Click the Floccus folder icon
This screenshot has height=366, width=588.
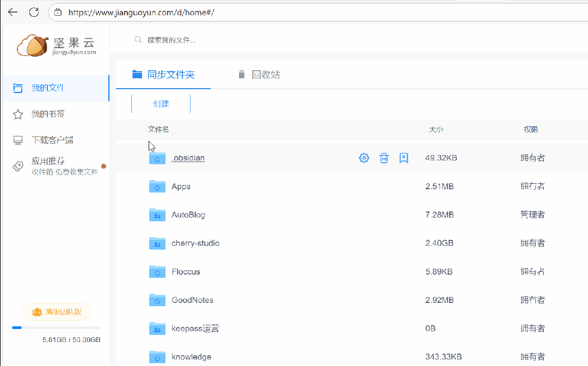coord(157,271)
